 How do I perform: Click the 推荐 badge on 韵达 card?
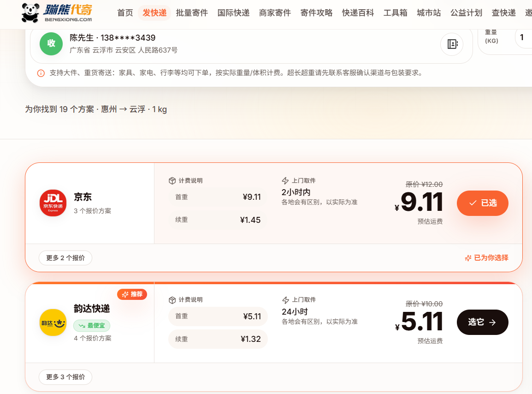tap(132, 294)
